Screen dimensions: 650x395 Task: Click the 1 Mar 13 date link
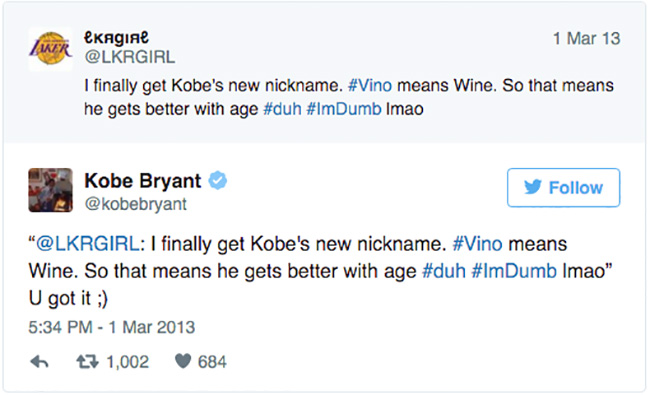click(x=587, y=39)
